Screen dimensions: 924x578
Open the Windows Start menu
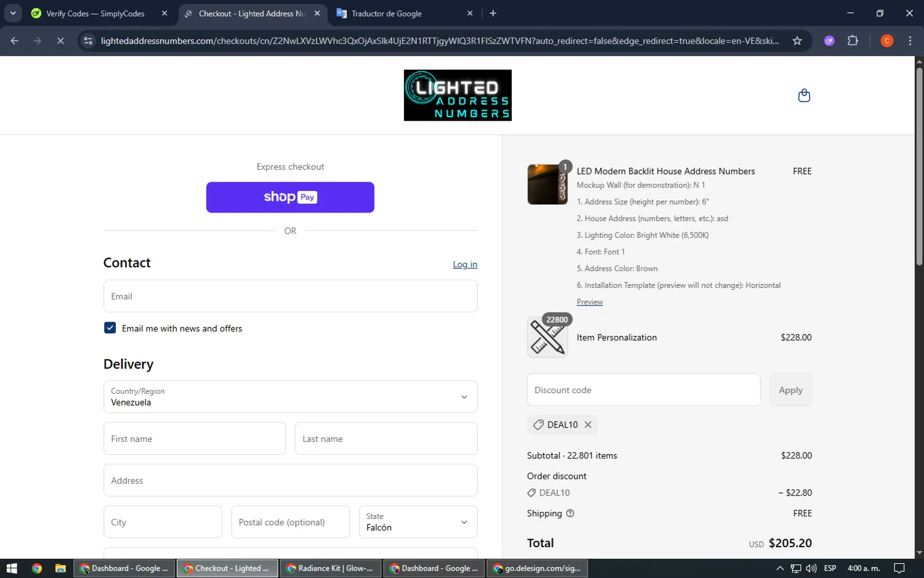tap(12, 568)
